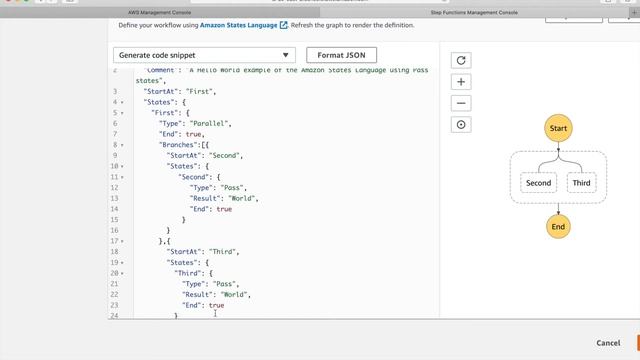The image size is (640, 360).
Task: Select the End node in graph
Action: pyautogui.click(x=558, y=227)
